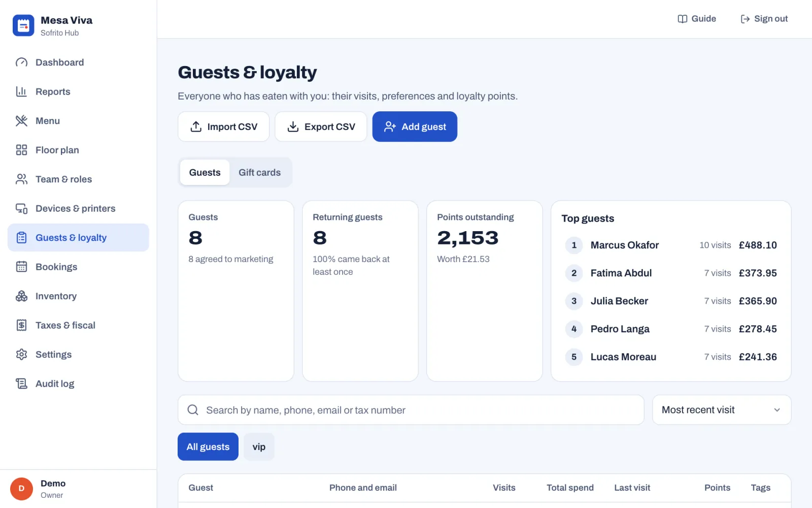Open Reports via its bar chart icon
812x508 pixels.
coord(21,91)
